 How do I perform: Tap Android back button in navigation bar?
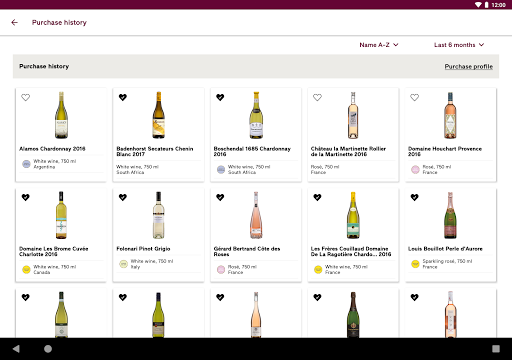[x=16, y=349]
